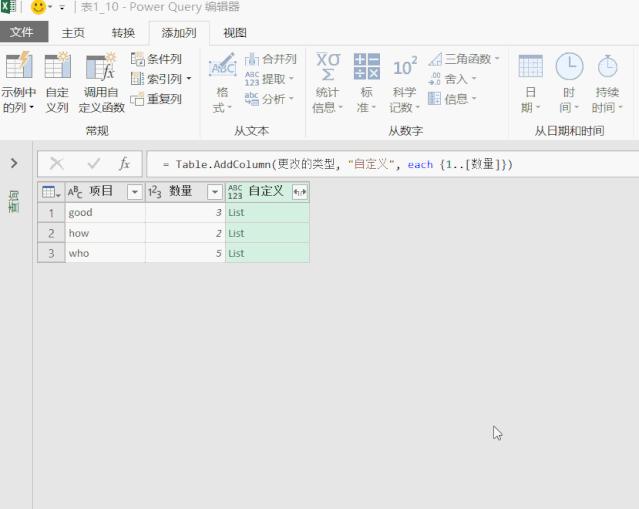The image size is (639, 509).
Task: Click the cell containing how
Action: point(105,233)
